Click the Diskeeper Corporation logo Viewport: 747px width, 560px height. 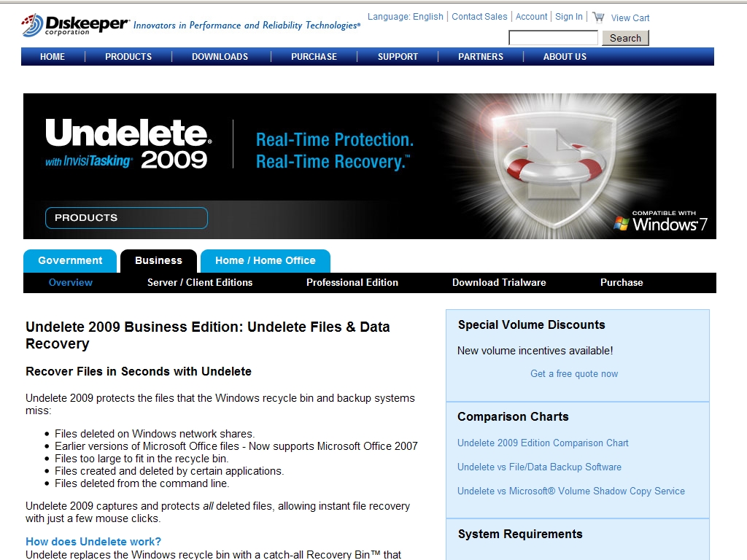(75, 25)
